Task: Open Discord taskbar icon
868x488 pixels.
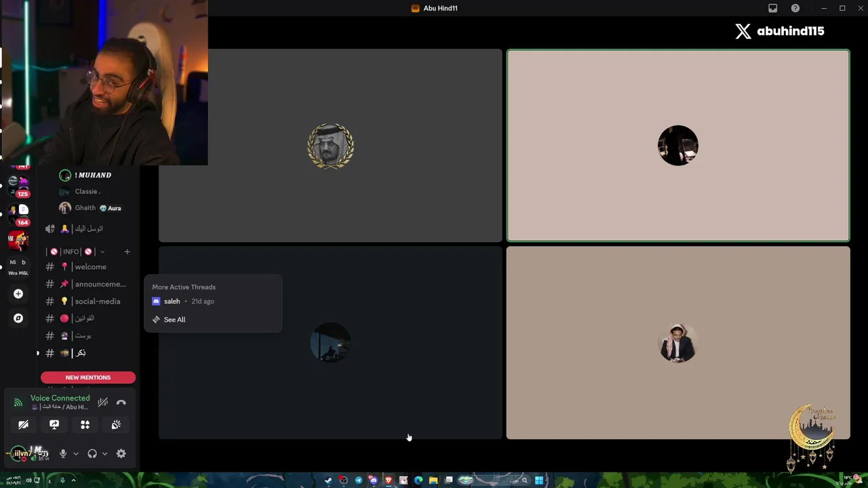Action: point(373,481)
